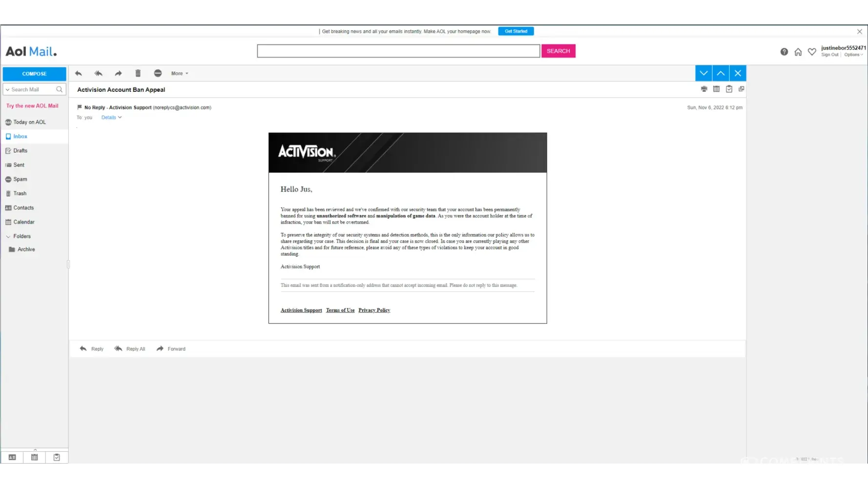Open the Sent folder
This screenshot has height=488, width=868.
(19, 165)
